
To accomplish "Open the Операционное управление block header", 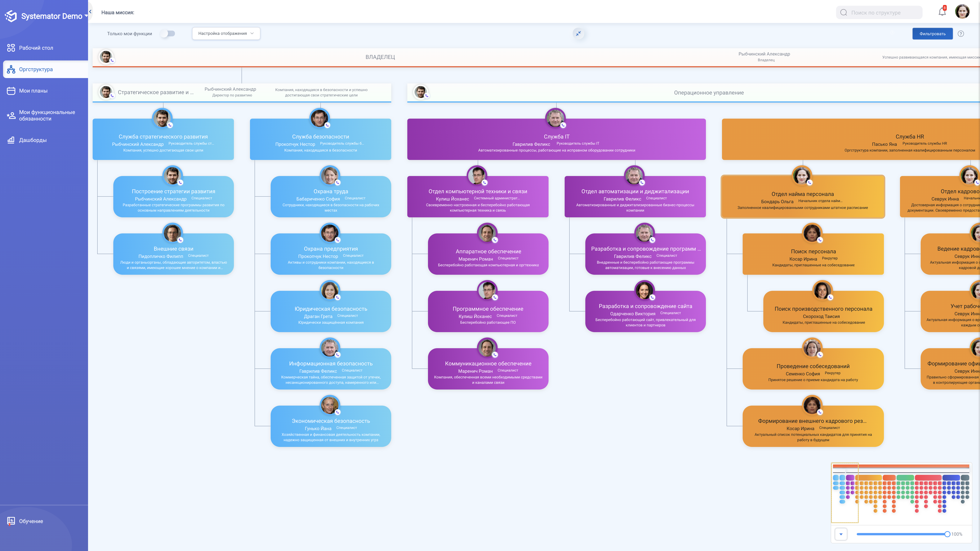I will pyautogui.click(x=693, y=93).
